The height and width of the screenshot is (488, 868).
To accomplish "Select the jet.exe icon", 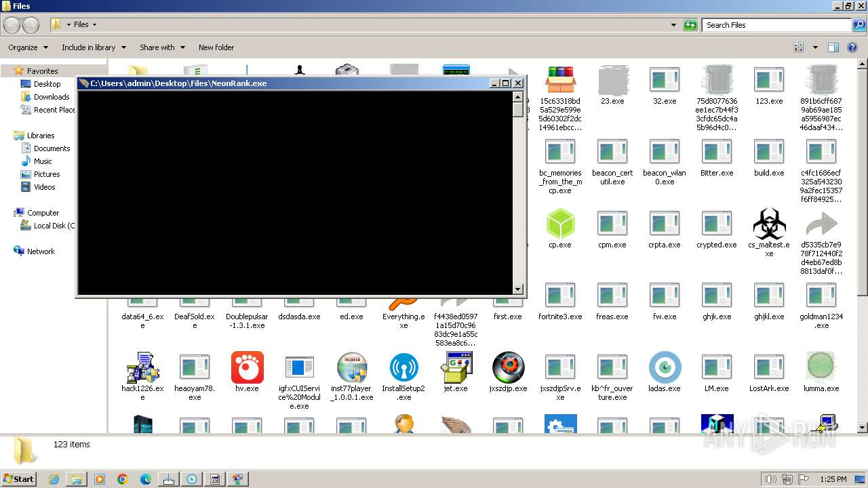I will [x=456, y=367].
